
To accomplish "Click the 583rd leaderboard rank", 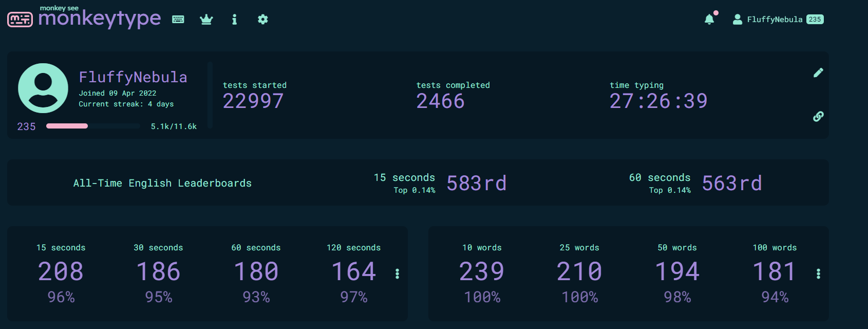I will click(x=477, y=183).
